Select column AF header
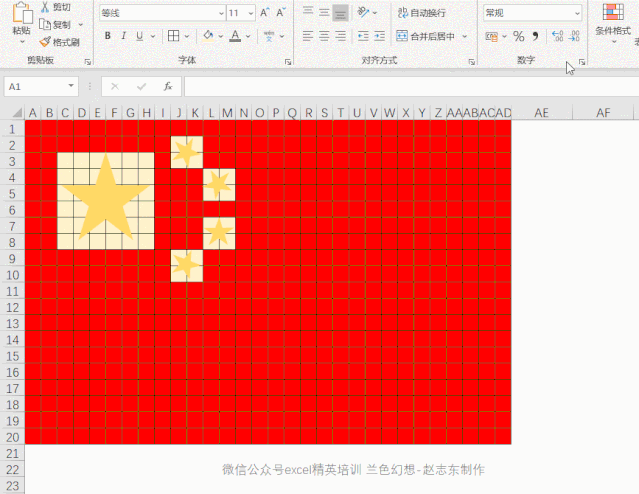639x494 pixels. tap(603, 112)
